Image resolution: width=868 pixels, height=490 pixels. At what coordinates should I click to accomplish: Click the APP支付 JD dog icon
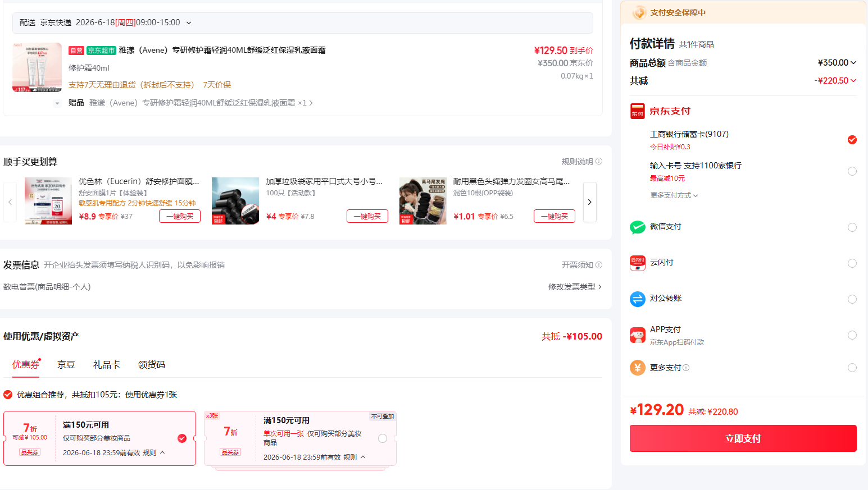[638, 335]
